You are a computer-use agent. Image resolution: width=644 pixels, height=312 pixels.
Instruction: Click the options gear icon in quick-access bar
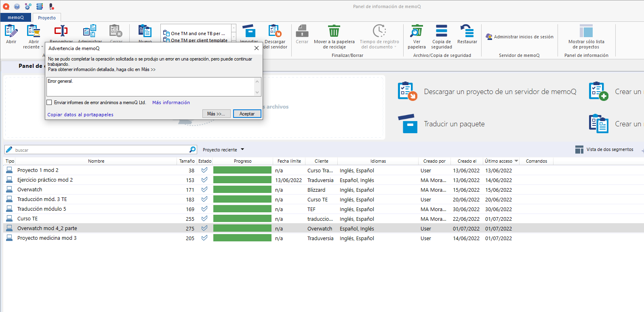[28, 6]
